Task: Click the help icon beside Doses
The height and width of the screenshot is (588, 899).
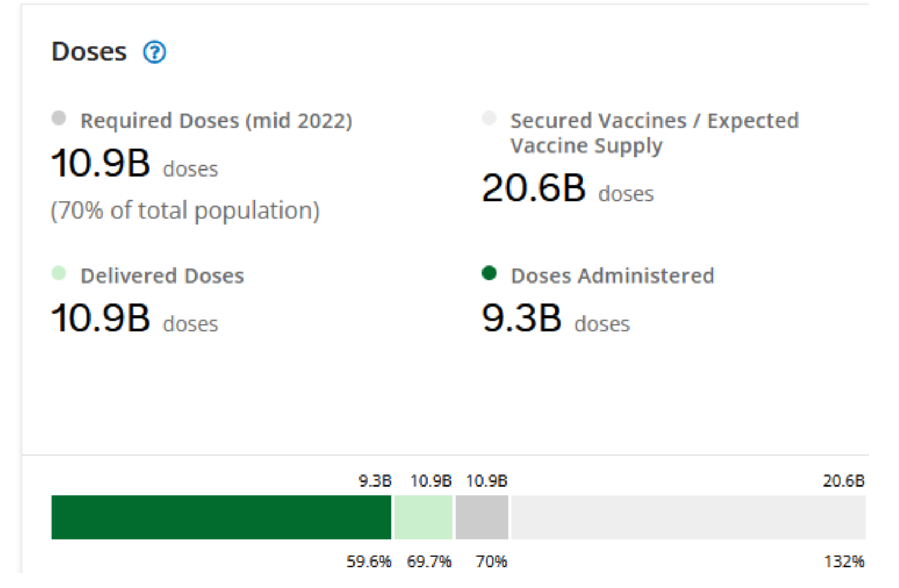Action: [154, 53]
